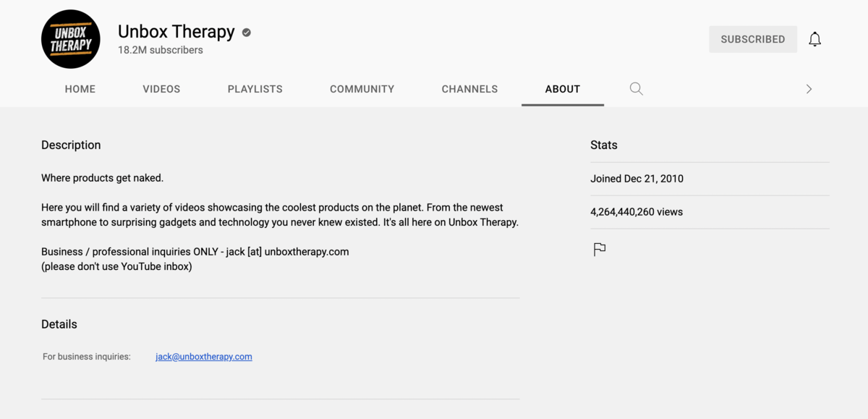Screen dimensions: 868x419
Task: Click the verified checkmark badge next to the channel name
Action: [247, 33]
